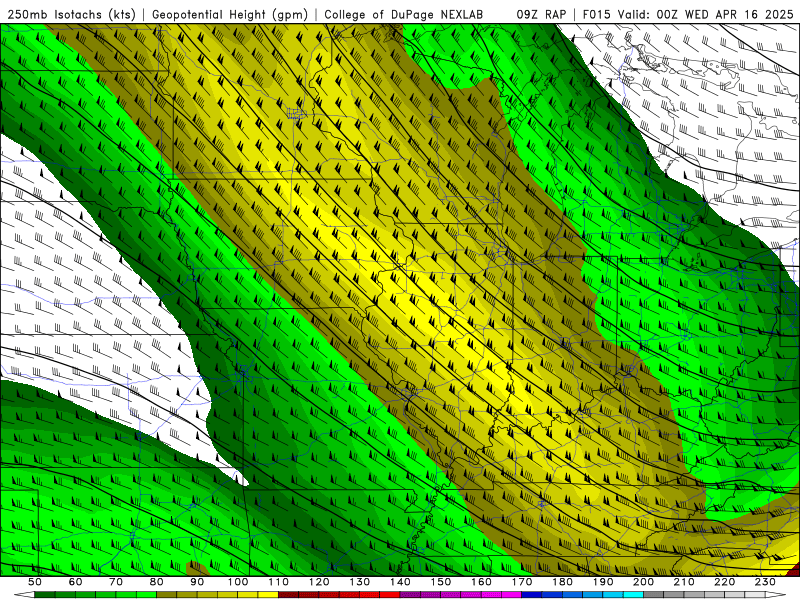This screenshot has height=600, width=800.
Task: Click the 150 label on color scale
Action: pyautogui.click(x=441, y=582)
